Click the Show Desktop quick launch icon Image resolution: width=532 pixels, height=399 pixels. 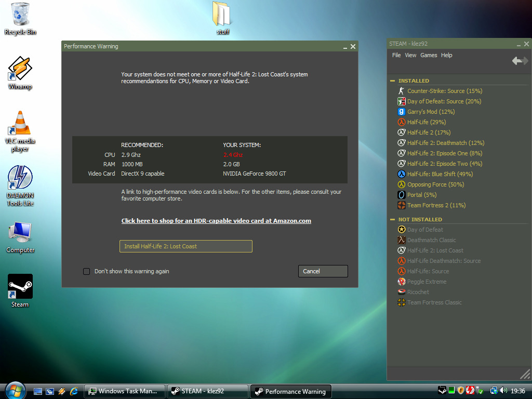click(x=37, y=391)
